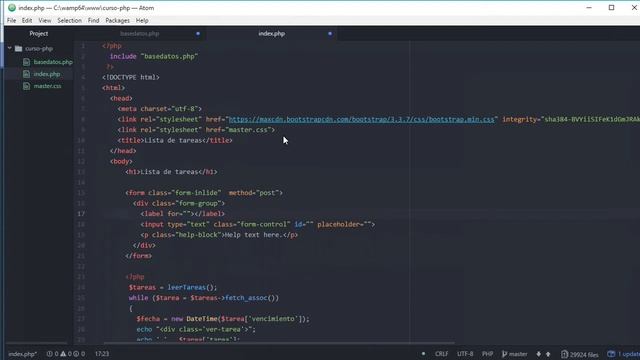Click the 'form-control' class string

(x=262, y=224)
